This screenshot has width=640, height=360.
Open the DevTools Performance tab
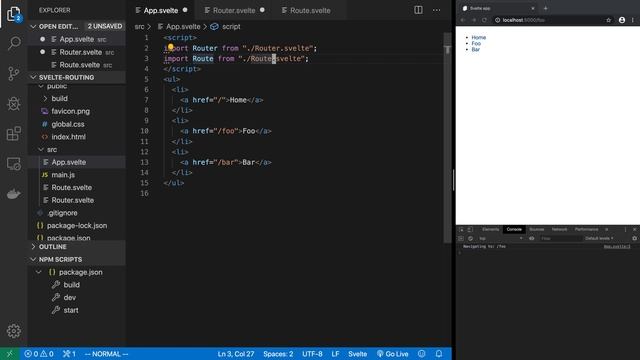(x=586, y=229)
